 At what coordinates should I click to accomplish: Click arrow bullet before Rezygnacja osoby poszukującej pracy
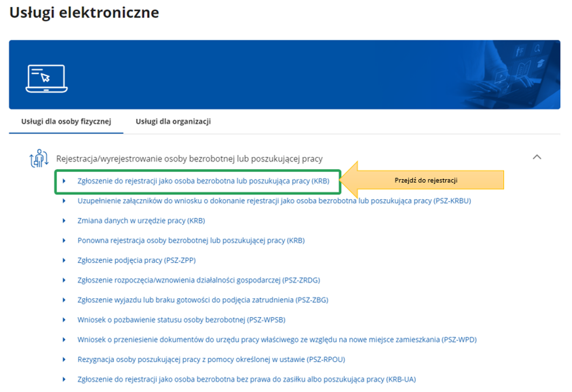pyautogui.click(x=64, y=360)
